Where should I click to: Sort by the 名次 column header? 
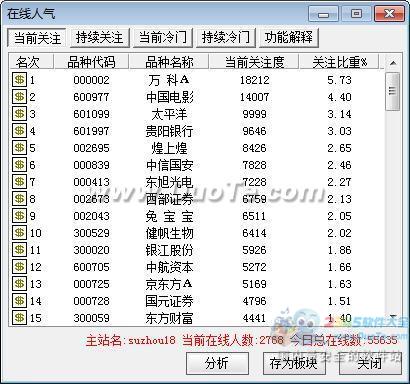30,62
